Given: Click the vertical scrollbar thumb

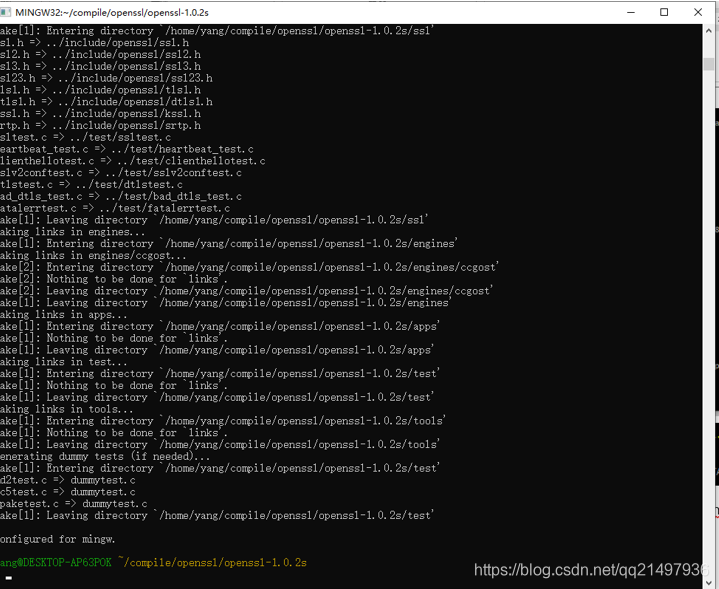Looking at the screenshot, I should click(x=709, y=64).
